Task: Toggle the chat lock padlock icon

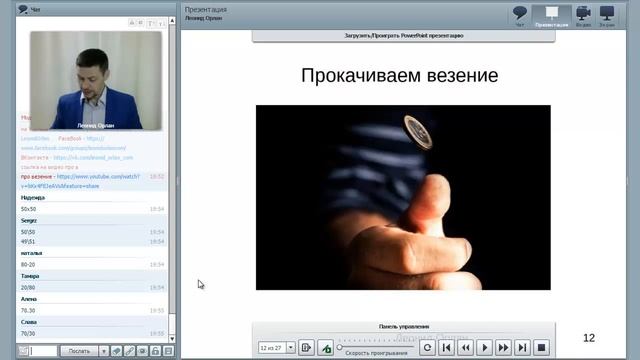Action: (156, 351)
